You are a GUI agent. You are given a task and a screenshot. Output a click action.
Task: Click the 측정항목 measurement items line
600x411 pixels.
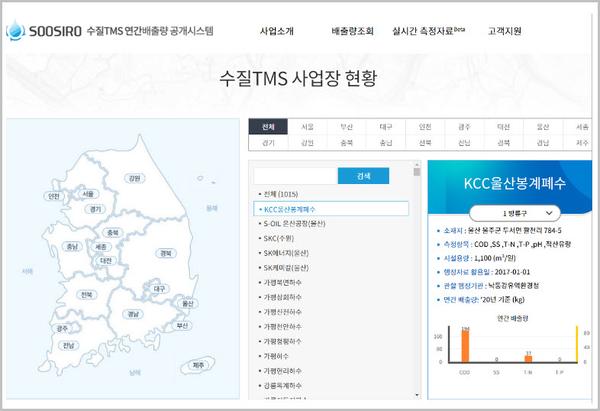point(507,244)
